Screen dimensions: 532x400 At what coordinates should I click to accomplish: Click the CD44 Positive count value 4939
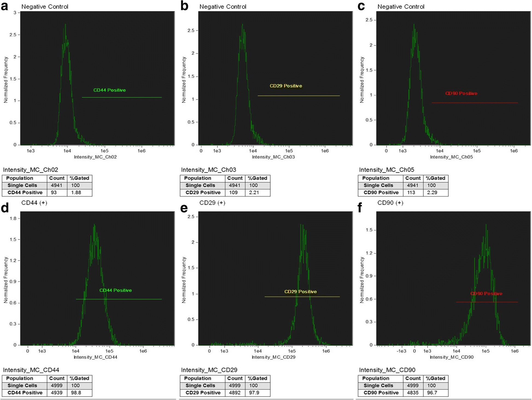click(57, 393)
